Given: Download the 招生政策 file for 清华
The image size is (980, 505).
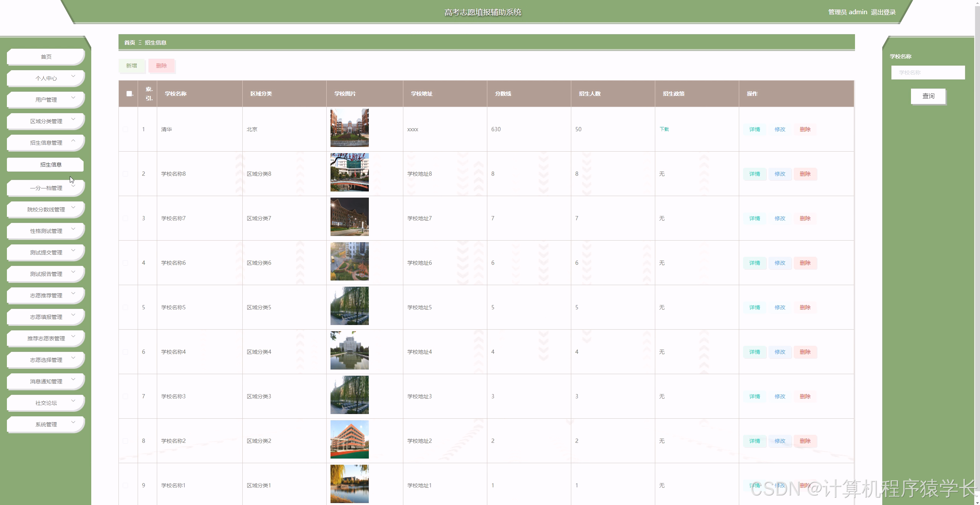Looking at the screenshot, I should (x=664, y=129).
